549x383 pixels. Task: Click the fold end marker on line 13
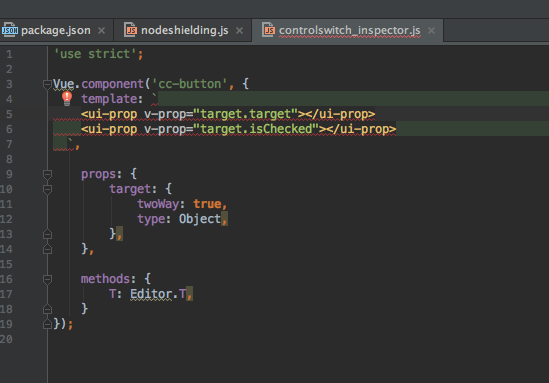click(x=47, y=234)
